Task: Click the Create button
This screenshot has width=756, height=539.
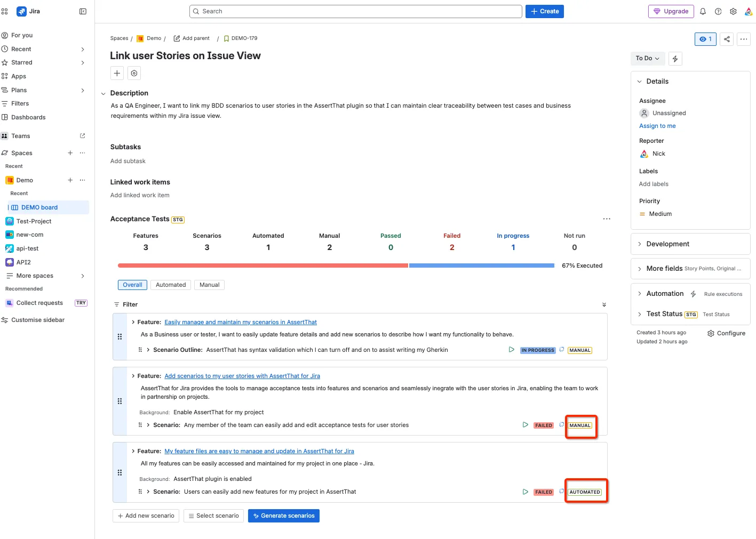Action: (x=545, y=11)
